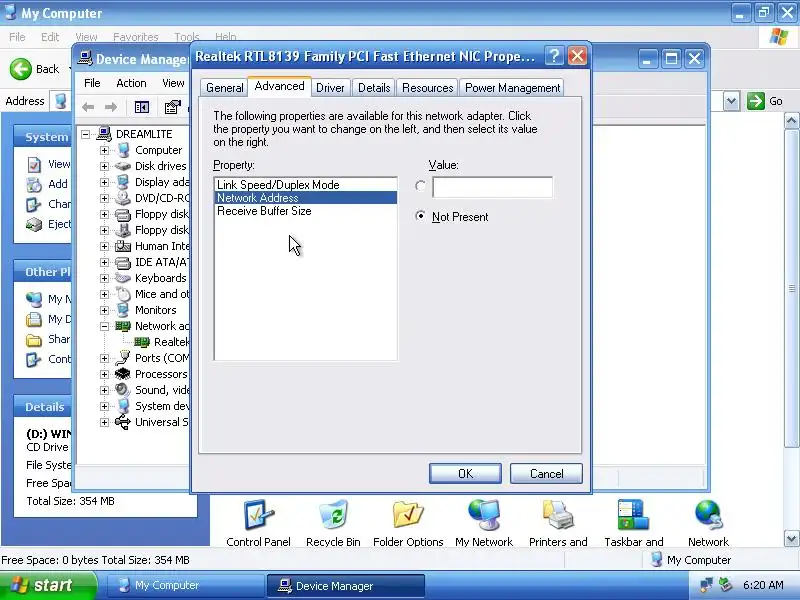Click the Start button

tap(48, 585)
